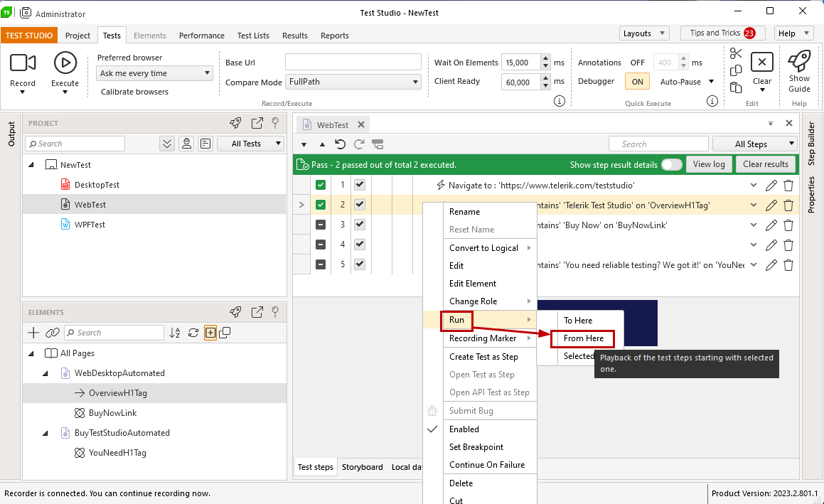Click the Copy icon in the Edit group

736,70
